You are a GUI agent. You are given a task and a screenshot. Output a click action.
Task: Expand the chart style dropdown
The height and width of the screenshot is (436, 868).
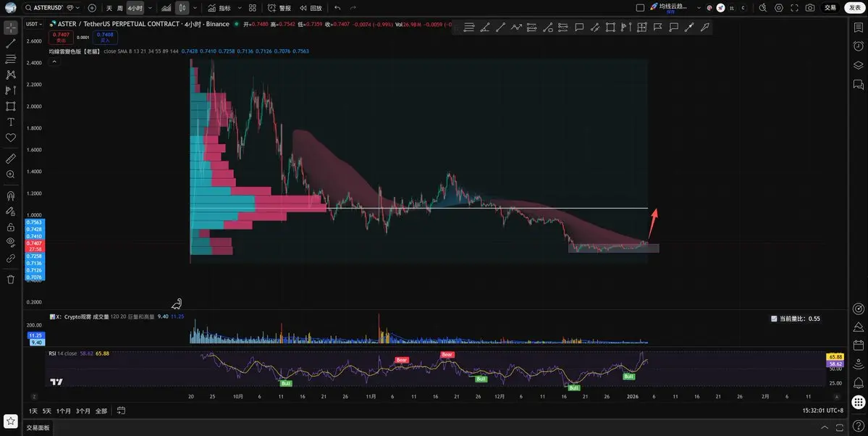point(195,8)
